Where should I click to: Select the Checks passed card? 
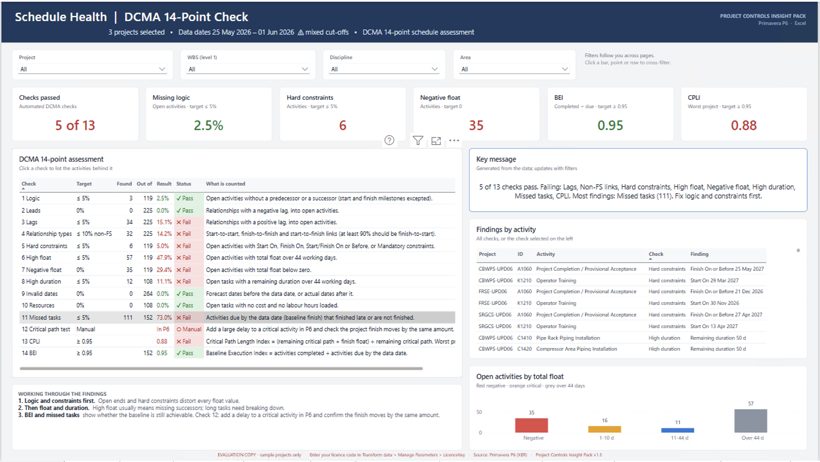(x=75, y=114)
